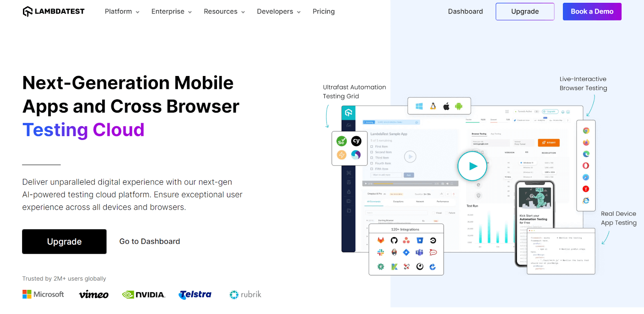Click the red Yandex browser icon
Viewport: 644px width, 314px height.
586,189
